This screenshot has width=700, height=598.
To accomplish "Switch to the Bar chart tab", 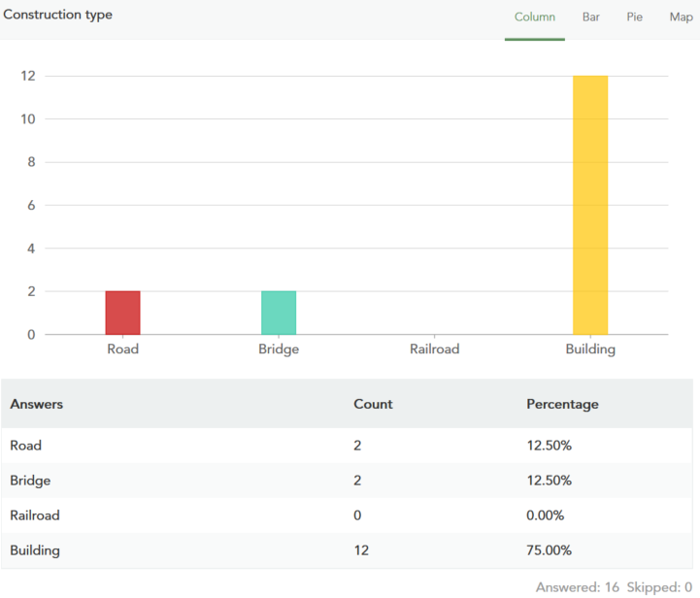I will (x=590, y=17).
